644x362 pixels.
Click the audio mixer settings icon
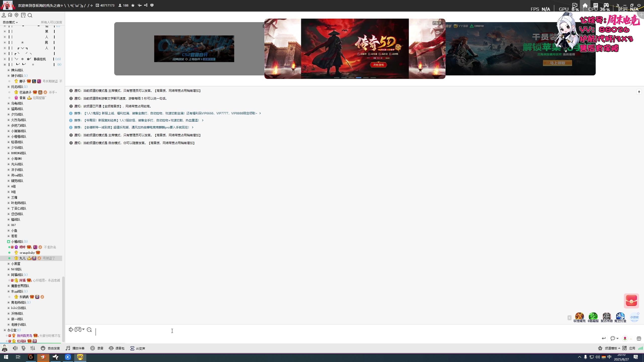pos(33,348)
